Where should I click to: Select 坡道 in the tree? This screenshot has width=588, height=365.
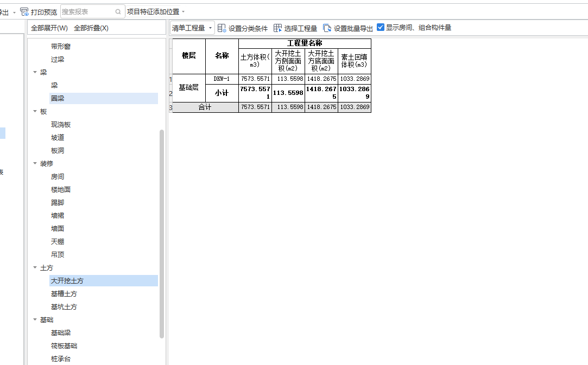click(58, 138)
